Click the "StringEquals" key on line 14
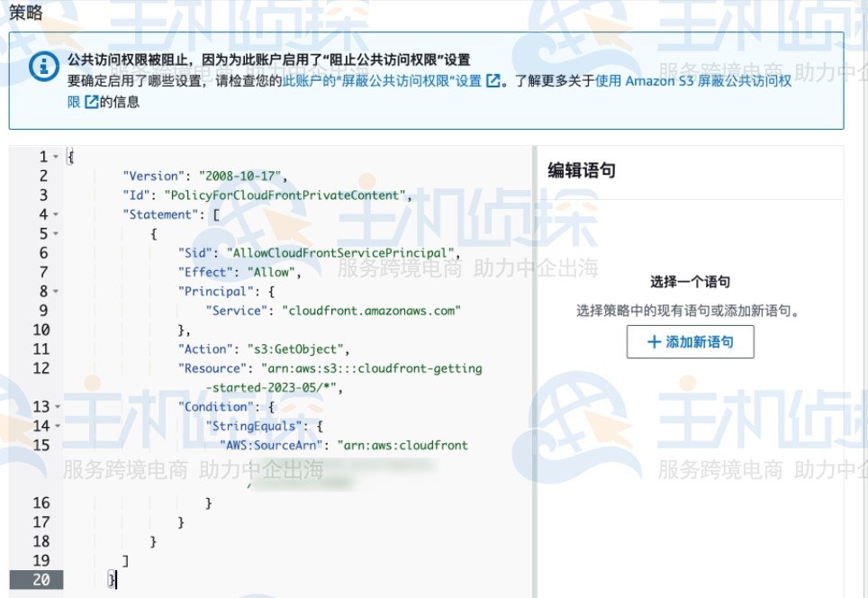868x598 pixels. [254, 426]
